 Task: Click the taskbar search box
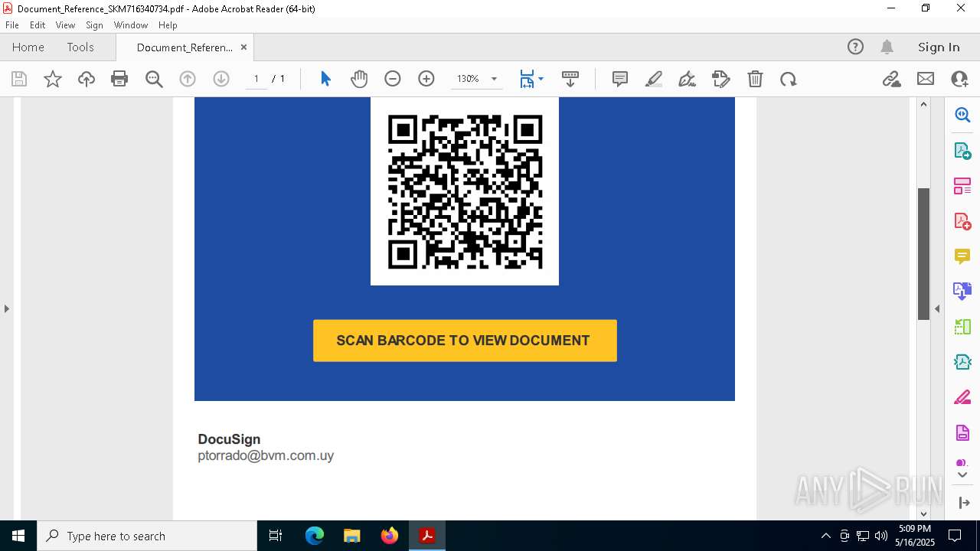[147, 536]
